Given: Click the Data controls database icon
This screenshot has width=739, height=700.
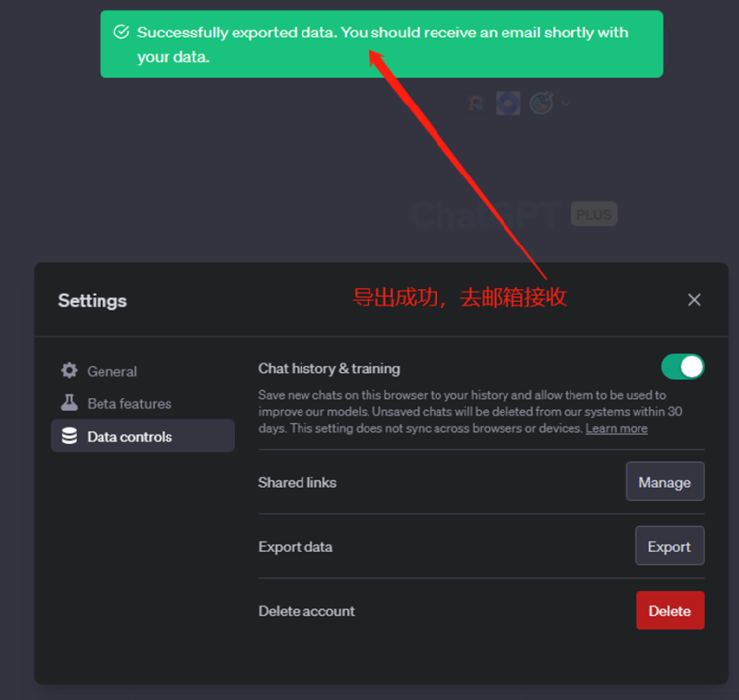Looking at the screenshot, I should (x=69, y=436).
